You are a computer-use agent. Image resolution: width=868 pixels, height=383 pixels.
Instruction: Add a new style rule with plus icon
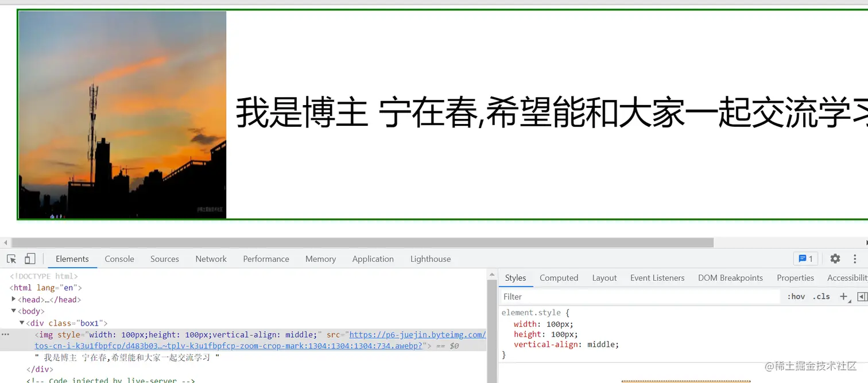coord(843,296)
